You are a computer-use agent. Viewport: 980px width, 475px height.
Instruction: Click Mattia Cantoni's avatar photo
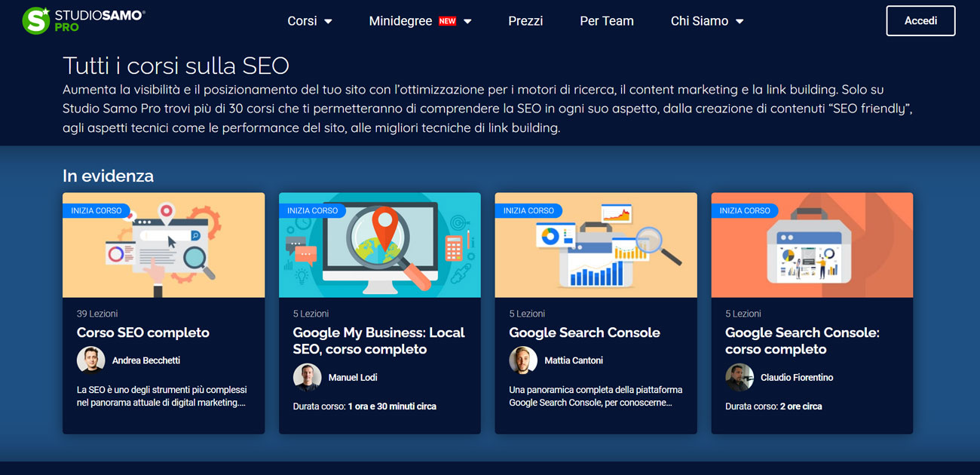[523, 360]
